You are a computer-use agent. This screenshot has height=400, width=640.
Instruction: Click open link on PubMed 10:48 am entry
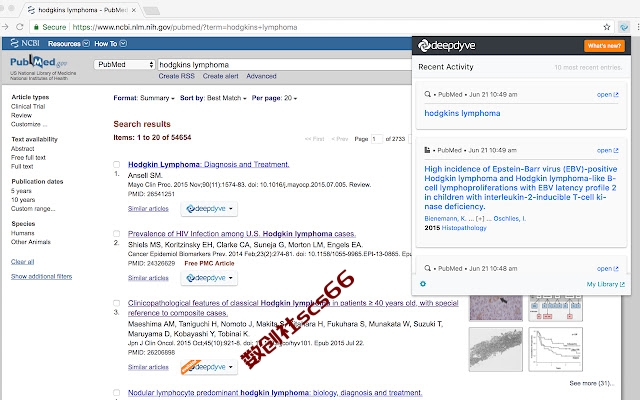[x=607, y=269]
